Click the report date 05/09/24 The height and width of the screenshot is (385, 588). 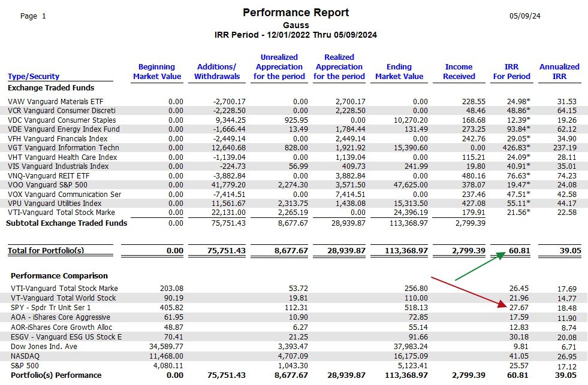[524, 16]
